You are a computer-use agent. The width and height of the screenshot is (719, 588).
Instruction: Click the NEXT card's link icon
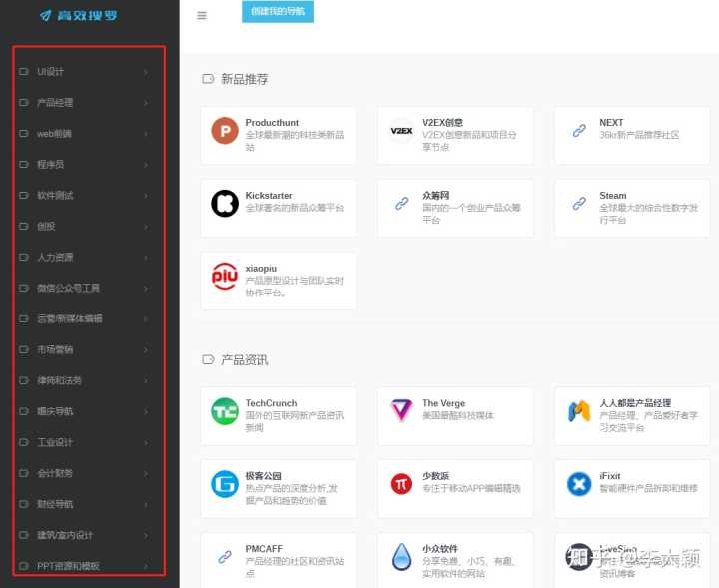coord(579,131)
